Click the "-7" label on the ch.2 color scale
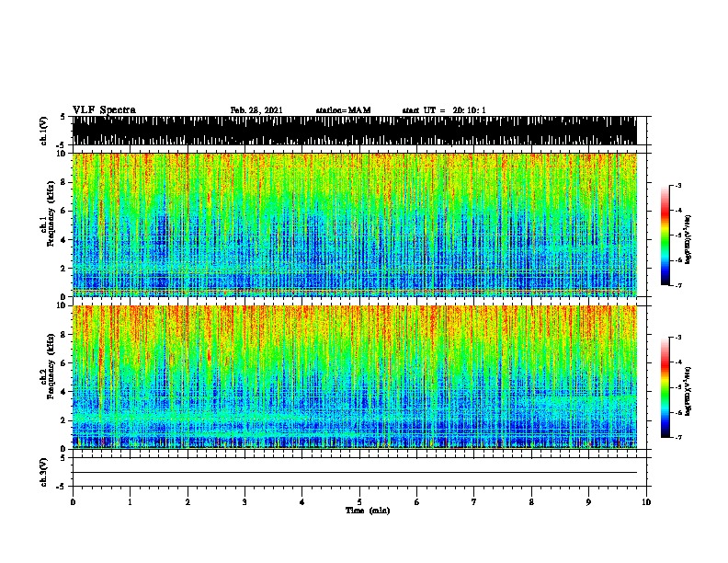The height and width of the screenshot is (563, 728). click(x=678, y=438)
